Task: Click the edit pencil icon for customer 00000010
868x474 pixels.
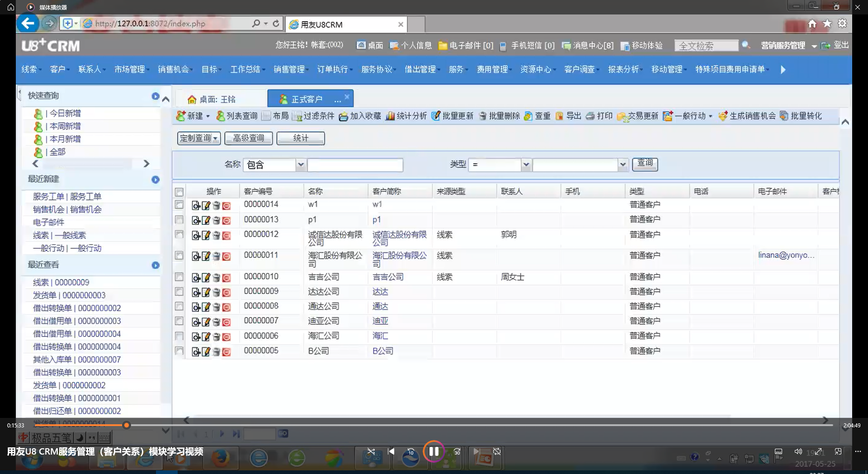Action: tap(206, 278)
